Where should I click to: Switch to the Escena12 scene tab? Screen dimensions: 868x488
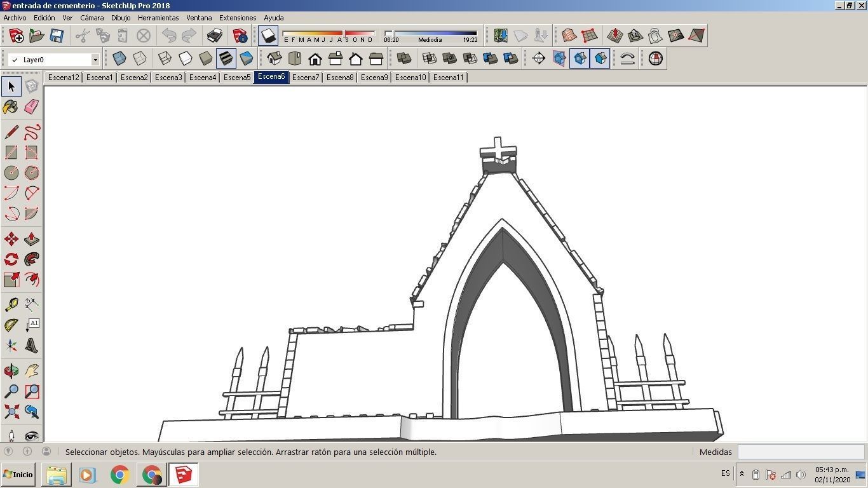[x=64, y=78]
